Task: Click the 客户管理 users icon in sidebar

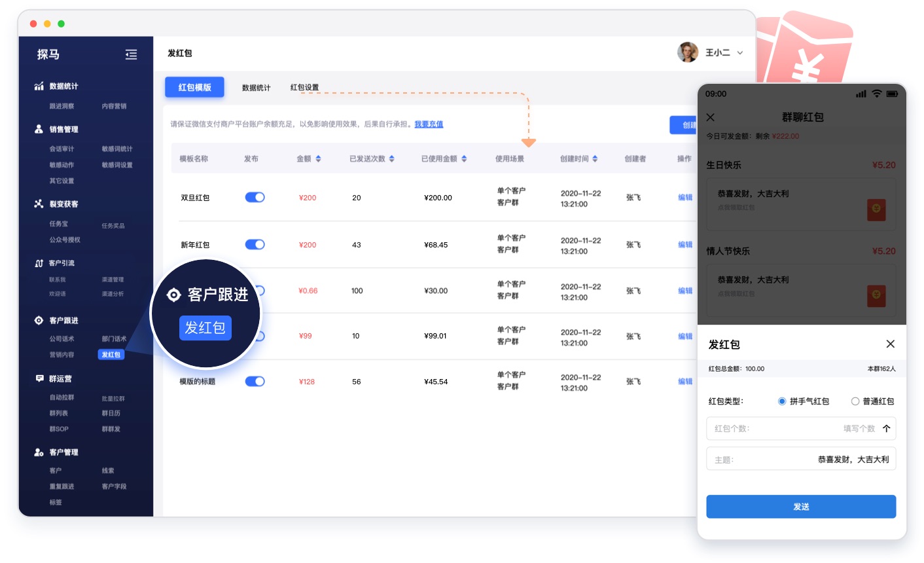Action: tap(39, 452)
